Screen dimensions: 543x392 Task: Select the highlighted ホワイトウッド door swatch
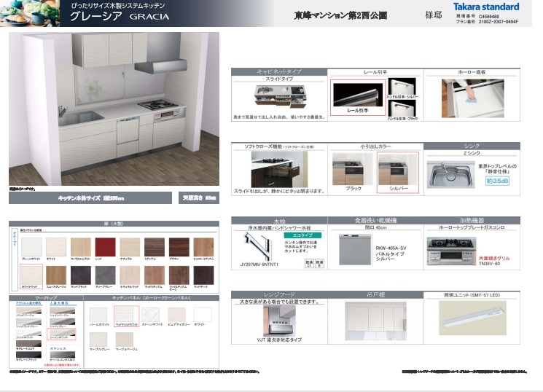click(x=31, y=275)
